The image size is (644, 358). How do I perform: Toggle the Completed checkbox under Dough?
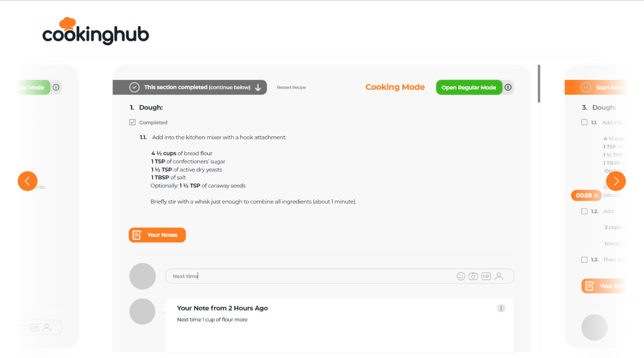click(132, 122)
